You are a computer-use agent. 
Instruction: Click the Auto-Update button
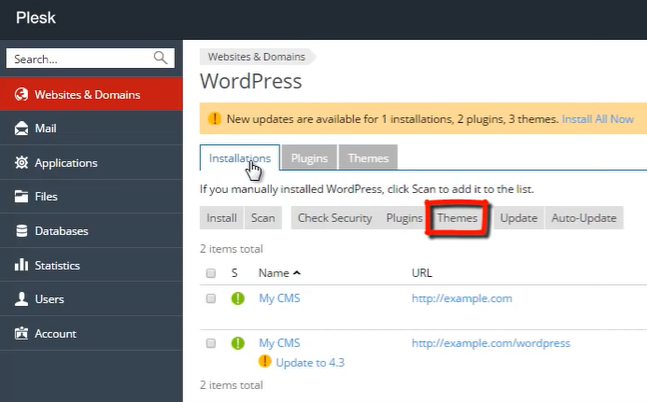click(x=584, y=218)
